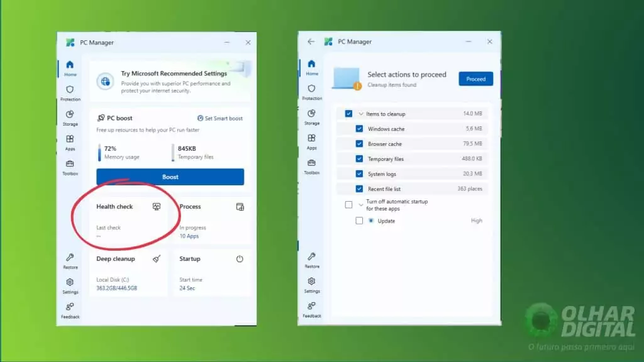
Task: Click PC Manager logo in left window title
Action: pos(70,42)
